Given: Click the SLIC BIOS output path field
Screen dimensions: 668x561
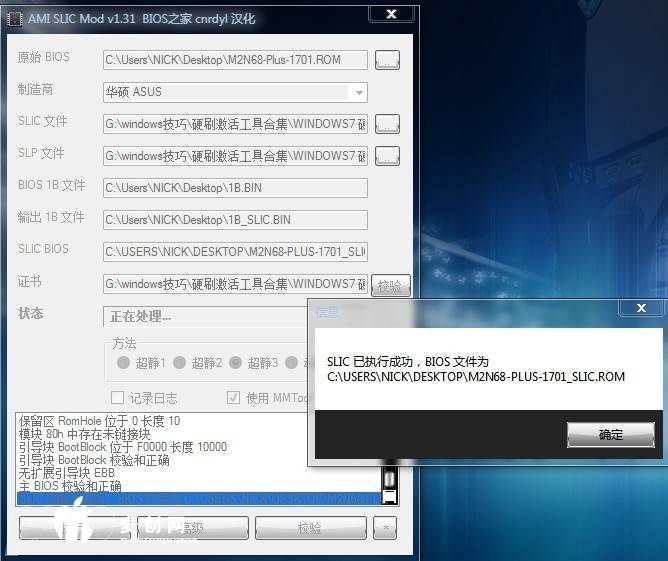Looking at the screenshot, I should tap(235, 251).
